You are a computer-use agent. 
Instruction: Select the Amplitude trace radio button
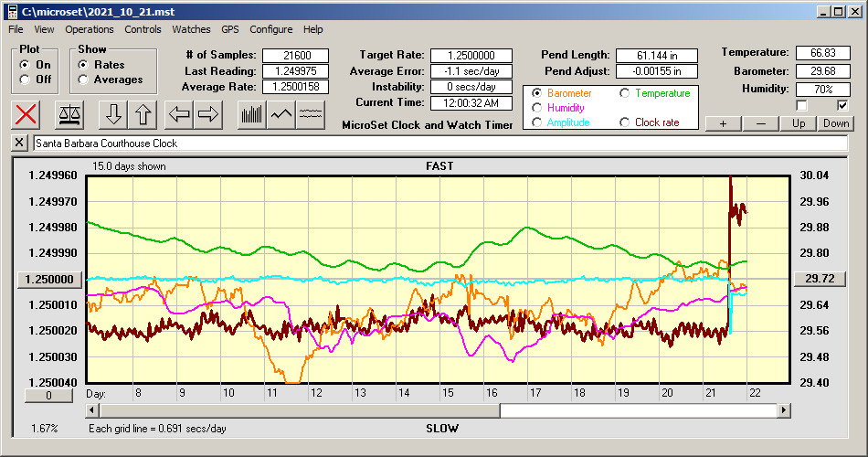pos(536,122)
